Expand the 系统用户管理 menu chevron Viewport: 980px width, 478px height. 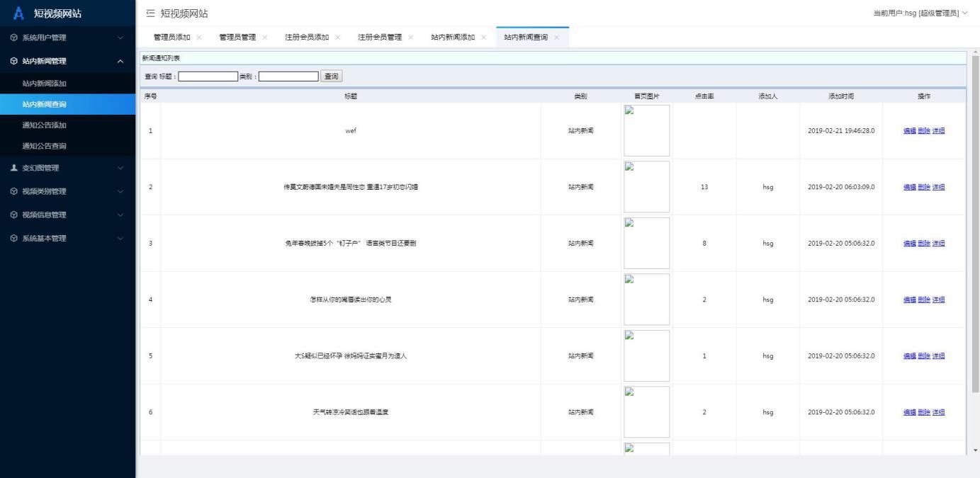[120, 38]
